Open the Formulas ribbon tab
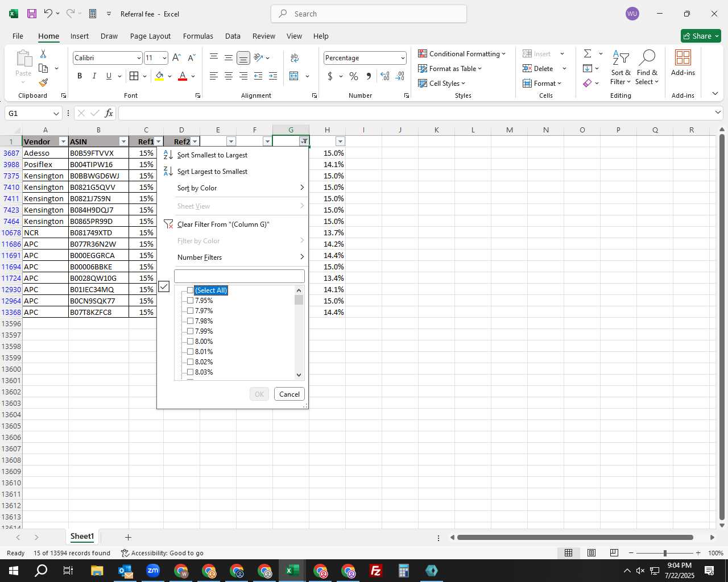This screenshot has width=728, height=582. click(198, 36)
